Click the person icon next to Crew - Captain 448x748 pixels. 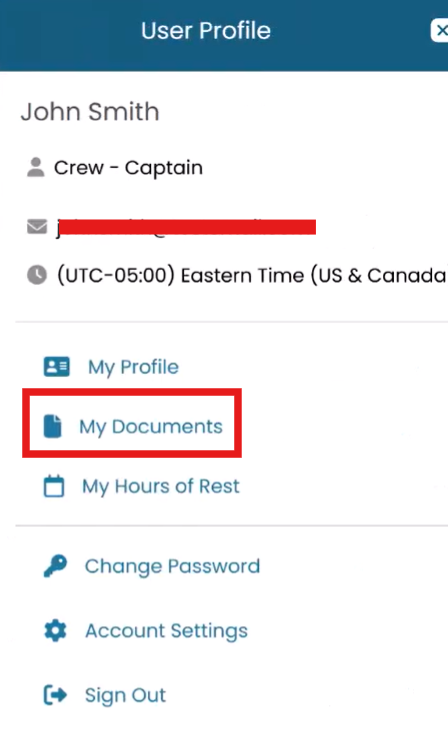click(x=36, y=167)
